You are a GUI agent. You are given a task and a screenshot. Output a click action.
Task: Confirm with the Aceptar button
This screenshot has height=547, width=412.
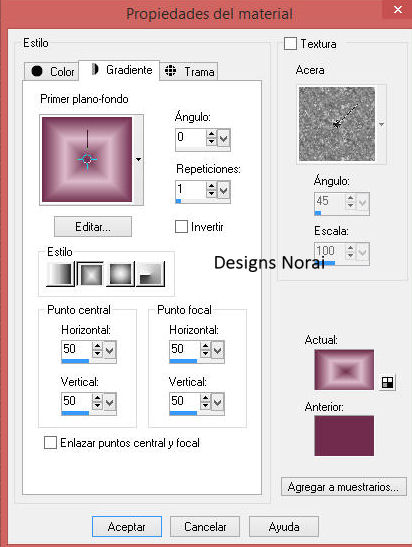[x=127, y=526]
